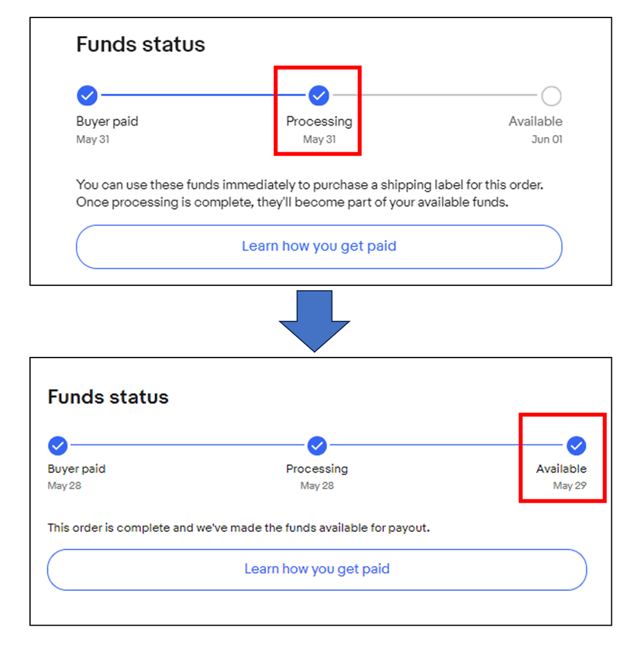
Task: Click the Processing checkmark in the top panel
Action: [319, 96]
